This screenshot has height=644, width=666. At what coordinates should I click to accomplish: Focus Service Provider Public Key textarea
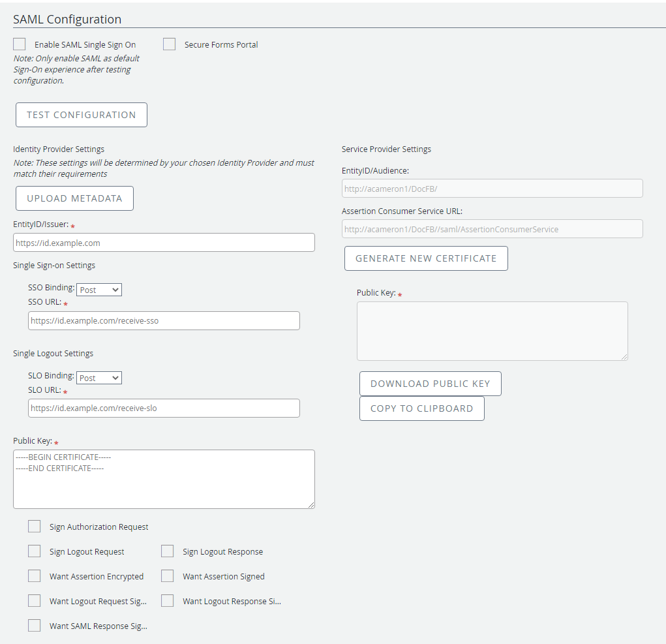point(492,331)
